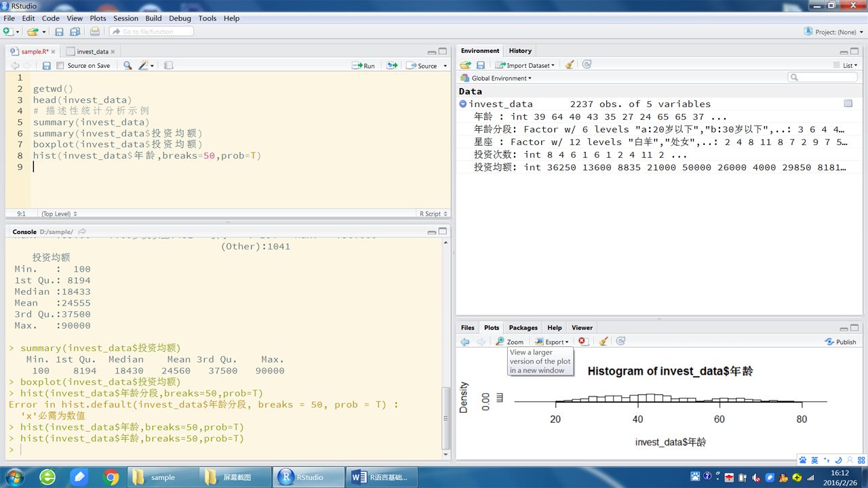Click the taskbar clock showing 16:12
The width and height of the screenshot is (868, 488).
tap(840, 477)
